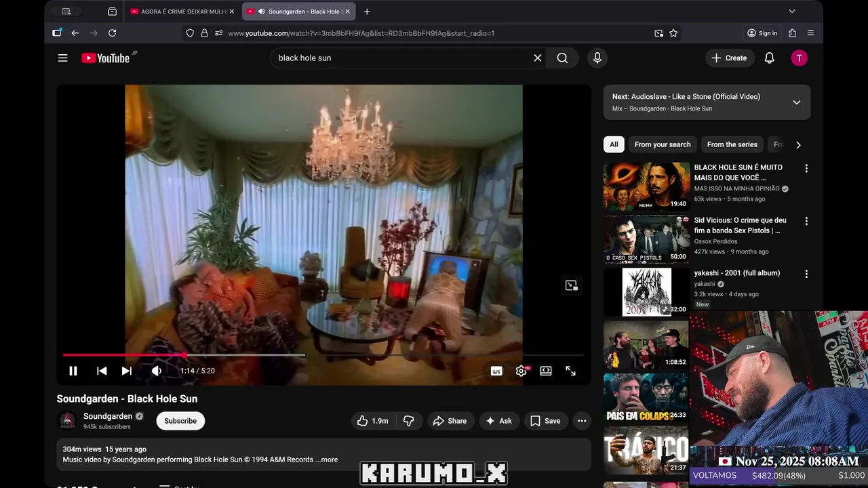Mute tab via speaker icon

(x=262, y=12)
